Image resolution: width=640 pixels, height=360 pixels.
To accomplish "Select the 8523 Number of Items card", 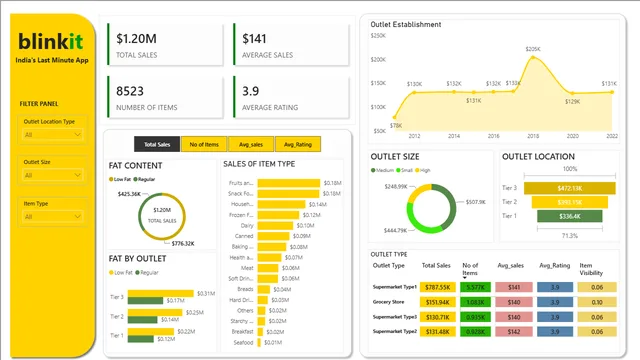I will click(x=166, y=97).
